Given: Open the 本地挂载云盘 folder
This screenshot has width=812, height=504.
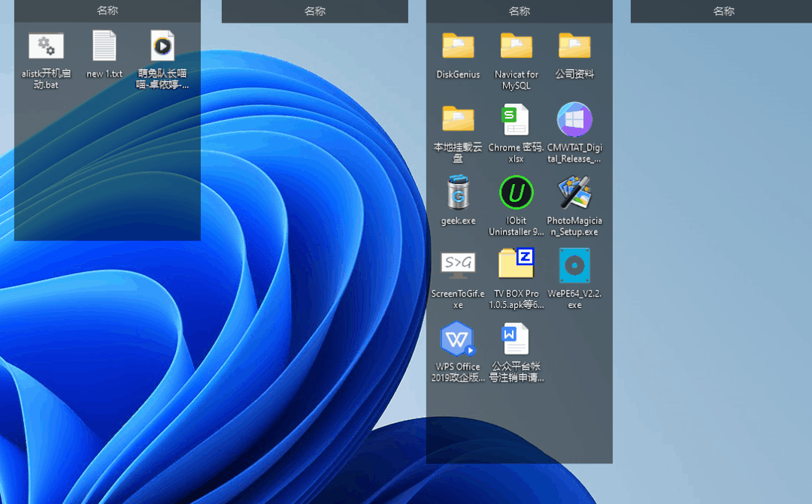Looking at the screenshot, I should point(458,119).
